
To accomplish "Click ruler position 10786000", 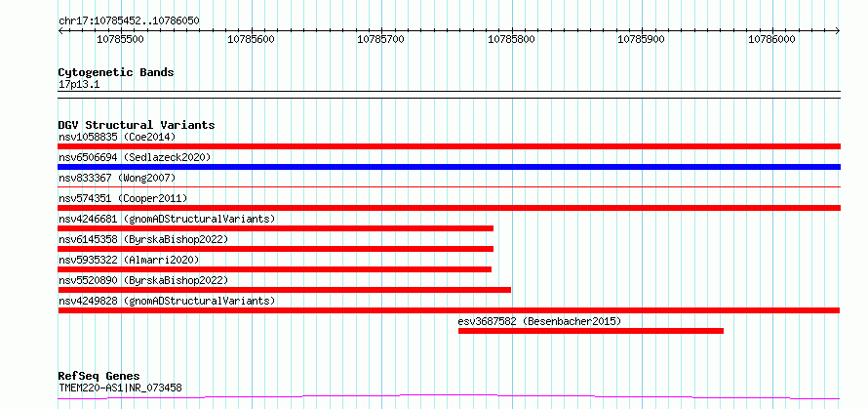I will (x=771, y=39).
